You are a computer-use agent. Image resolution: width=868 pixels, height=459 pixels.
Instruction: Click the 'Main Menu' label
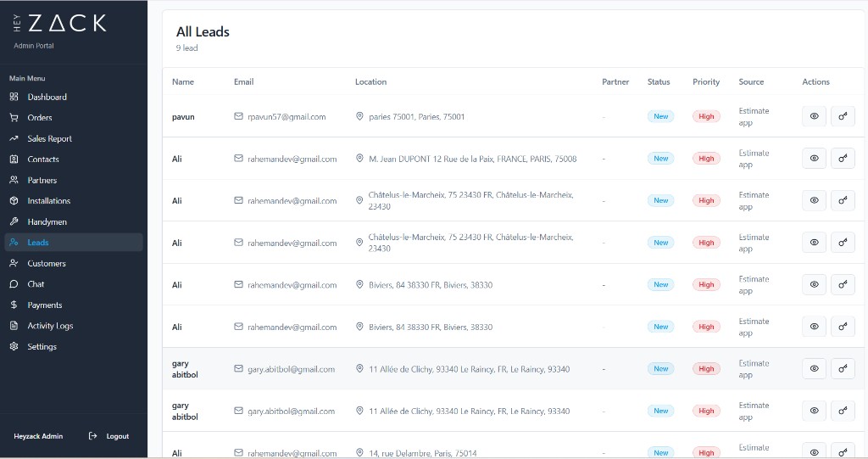point(27,78)
